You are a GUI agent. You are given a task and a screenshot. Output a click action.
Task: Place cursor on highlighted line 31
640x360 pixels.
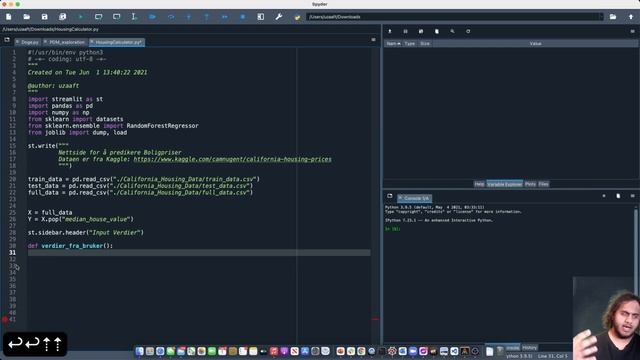pos(199,253)
